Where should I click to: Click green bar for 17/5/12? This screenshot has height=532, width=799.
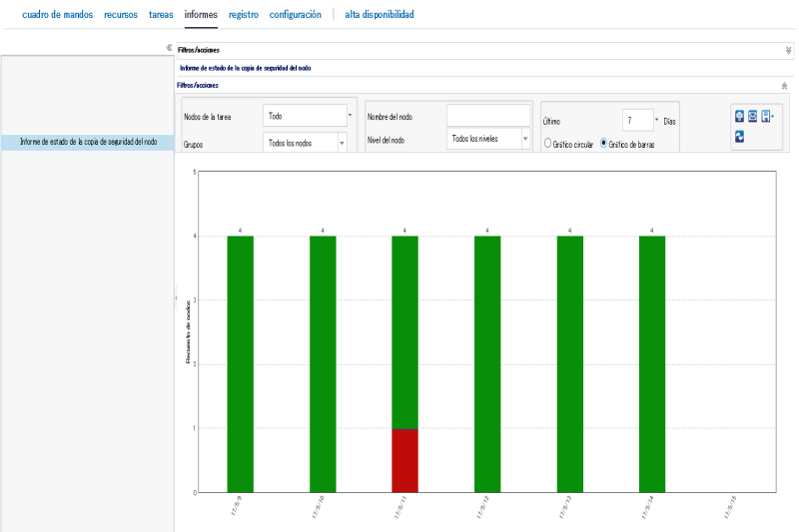pos(487,364)
